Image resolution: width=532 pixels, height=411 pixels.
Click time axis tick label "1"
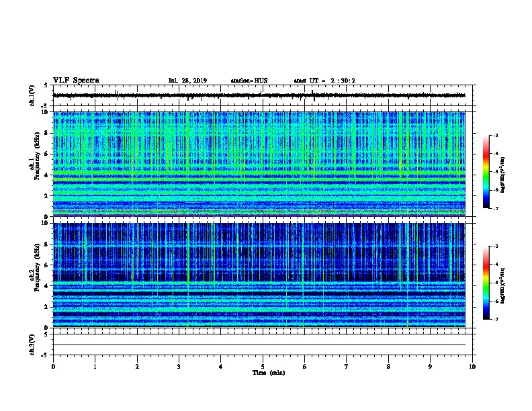tap(95, 367)
